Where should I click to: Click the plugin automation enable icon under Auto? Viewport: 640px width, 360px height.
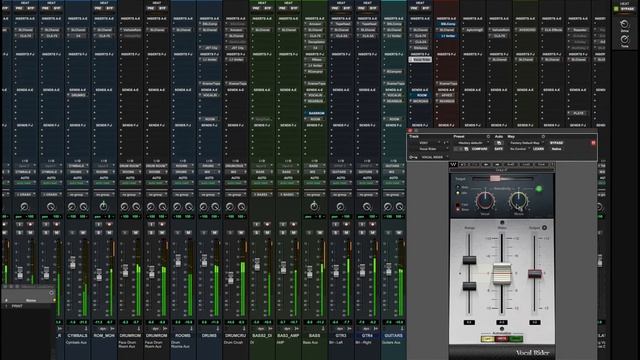[x=499, y=143]
